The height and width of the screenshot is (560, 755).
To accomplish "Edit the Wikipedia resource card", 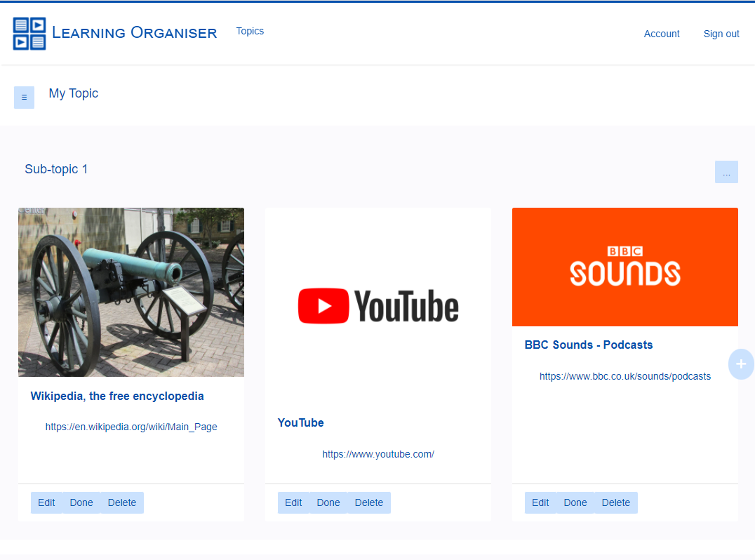I will click(46, 502).
